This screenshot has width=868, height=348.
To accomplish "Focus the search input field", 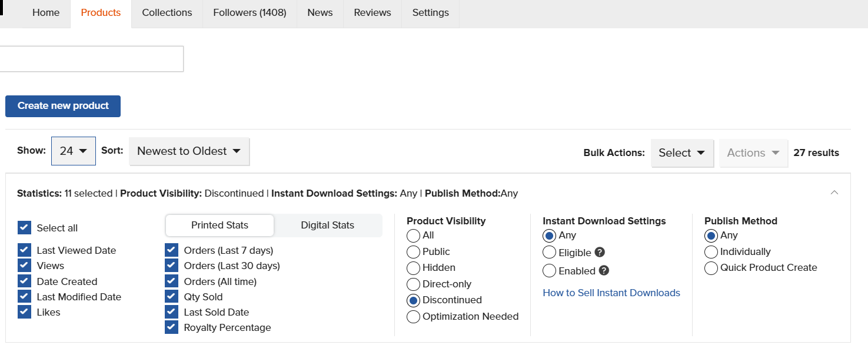I will coord(91,59).
